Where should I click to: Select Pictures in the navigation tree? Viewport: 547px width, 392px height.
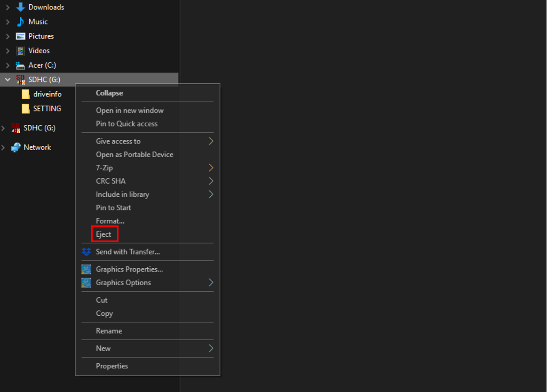pos(41,36)
